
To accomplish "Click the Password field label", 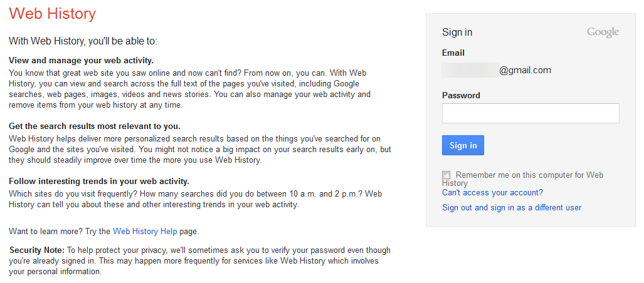I will (461, 96).
